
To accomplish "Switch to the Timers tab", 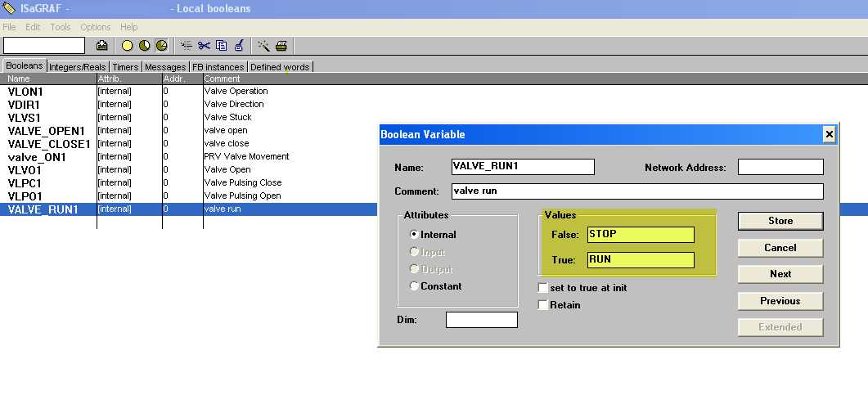I will tap(126, 67).
